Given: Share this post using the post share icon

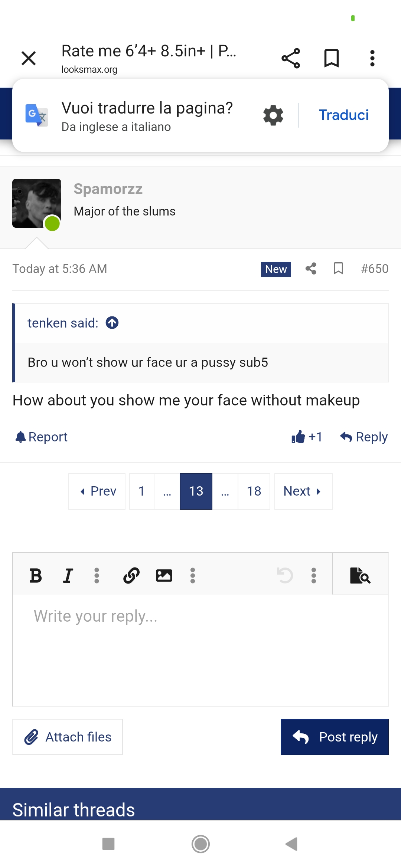Looking at the screenshot, I should (x=311, y=269).
